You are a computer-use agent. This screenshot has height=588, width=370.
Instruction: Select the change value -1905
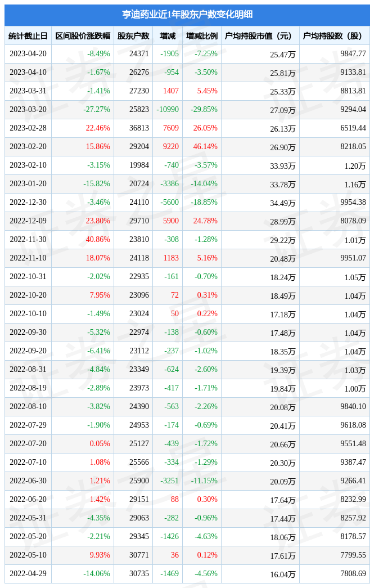point(169,53)
